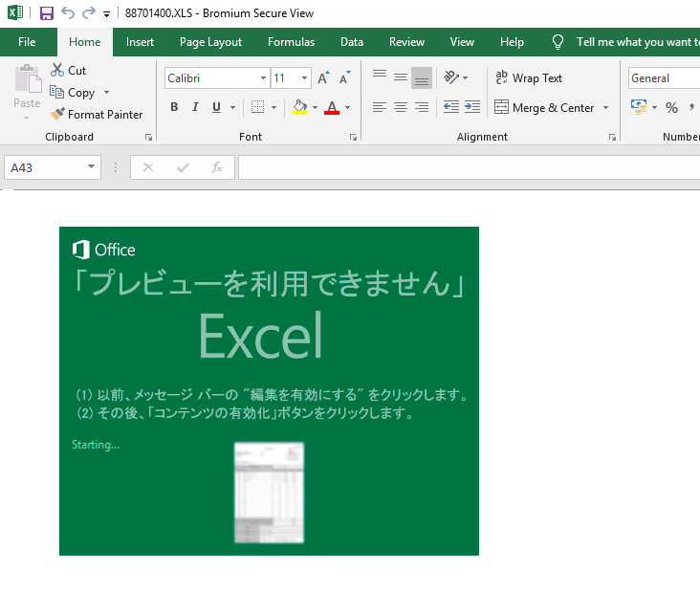Apply Percent Style
700x613 pixels.
click(671, 108)
